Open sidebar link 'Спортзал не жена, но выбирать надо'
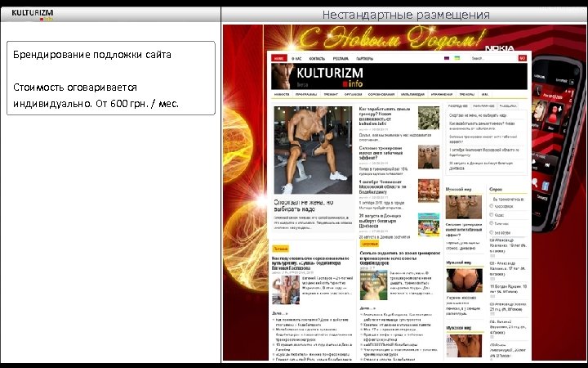588x368 pixels. [x=478, y=115]
